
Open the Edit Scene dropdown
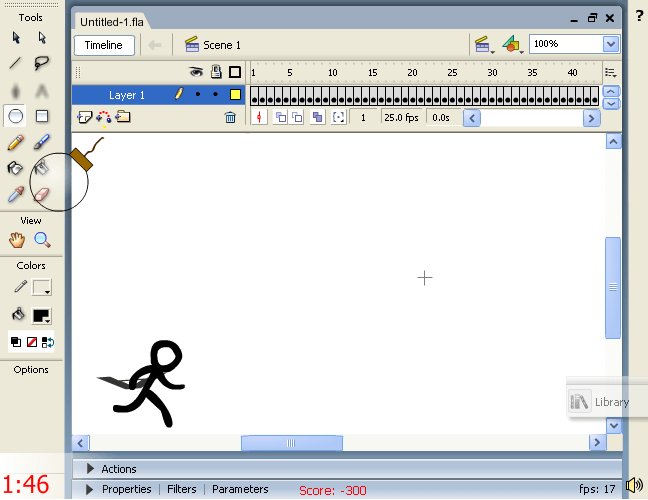[x=484, y=44]
